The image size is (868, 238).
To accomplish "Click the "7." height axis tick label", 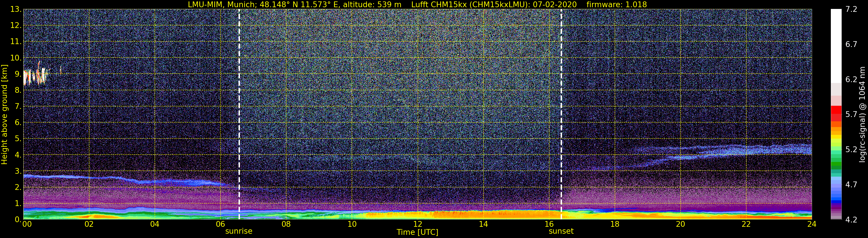I will point(18,107).
